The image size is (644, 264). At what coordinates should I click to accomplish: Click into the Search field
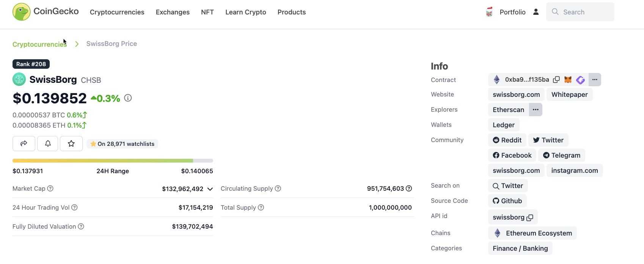580,12
